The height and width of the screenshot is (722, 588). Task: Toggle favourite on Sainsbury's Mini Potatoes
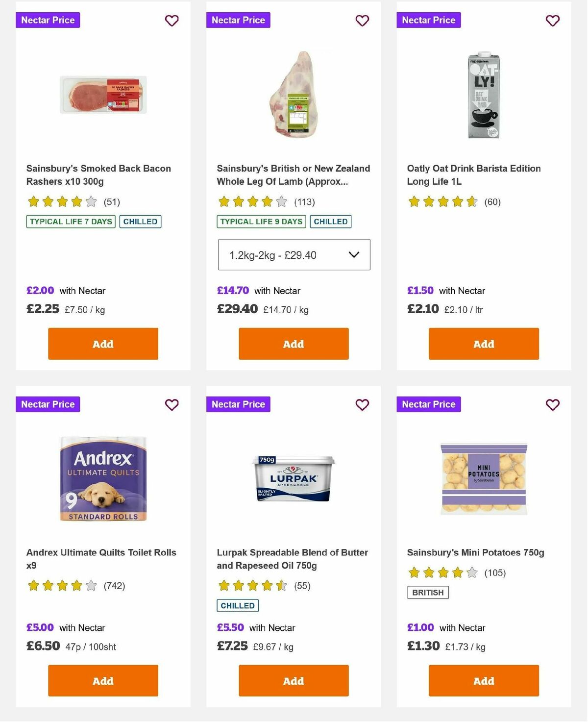pyautogui.click(x=552, y=405)
